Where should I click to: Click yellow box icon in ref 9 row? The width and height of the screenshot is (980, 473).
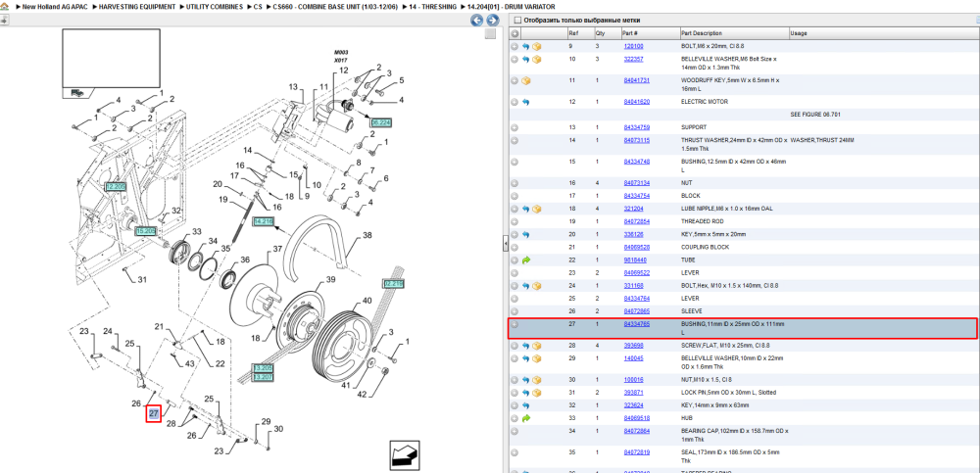coord(536,46)
